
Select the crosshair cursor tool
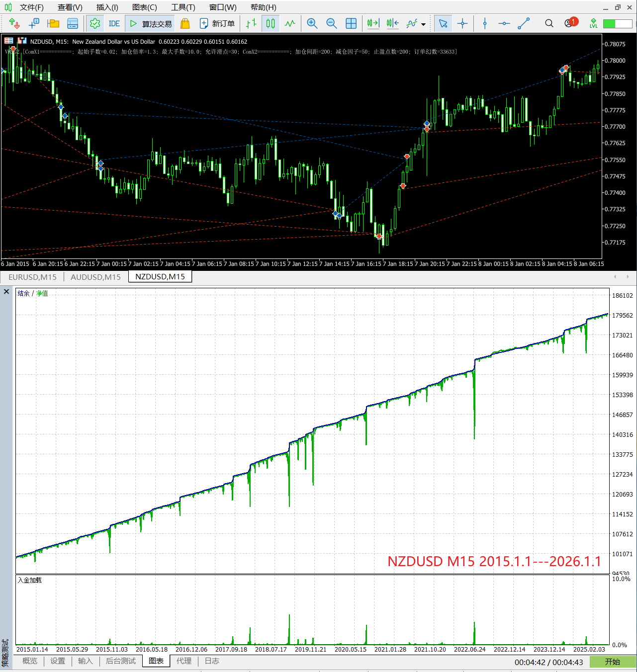coord(462,23)
